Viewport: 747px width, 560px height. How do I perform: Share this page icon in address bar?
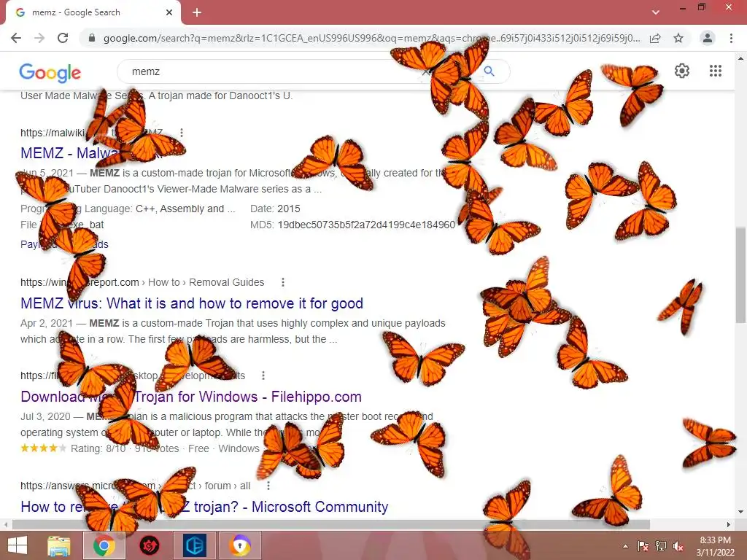point(655,38)
